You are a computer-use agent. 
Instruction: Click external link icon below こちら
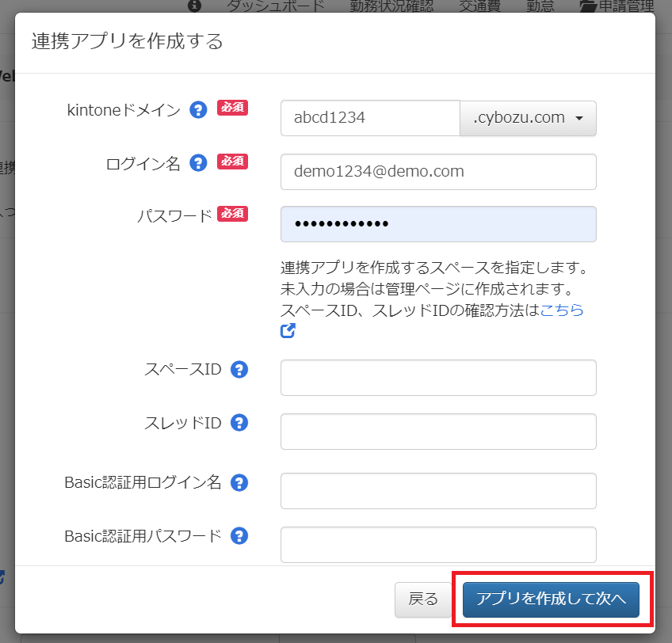tap(288, 331)
